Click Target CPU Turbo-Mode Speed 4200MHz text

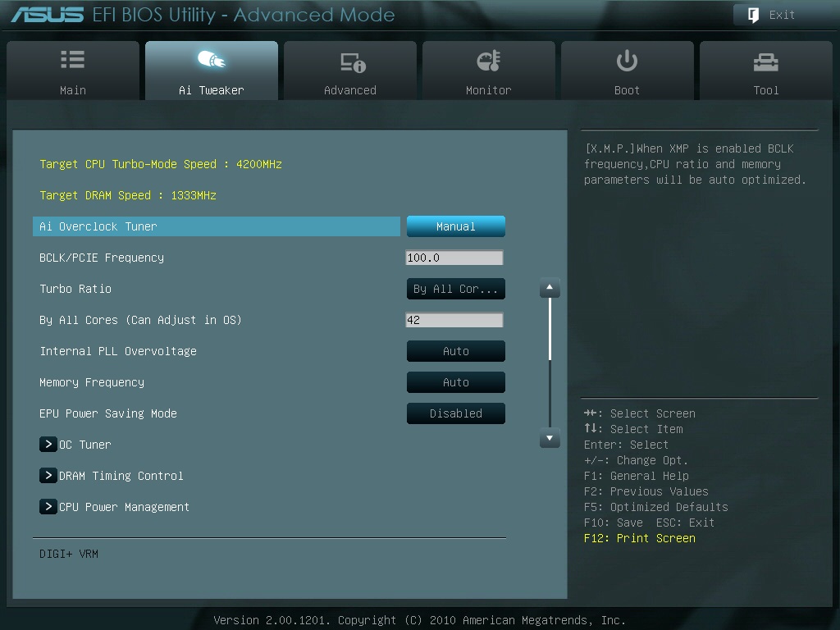coord(161,164)
